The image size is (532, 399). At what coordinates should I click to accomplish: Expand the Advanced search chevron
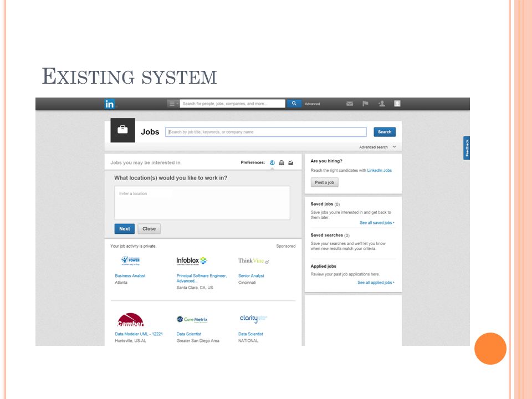(x=394, y=147)
